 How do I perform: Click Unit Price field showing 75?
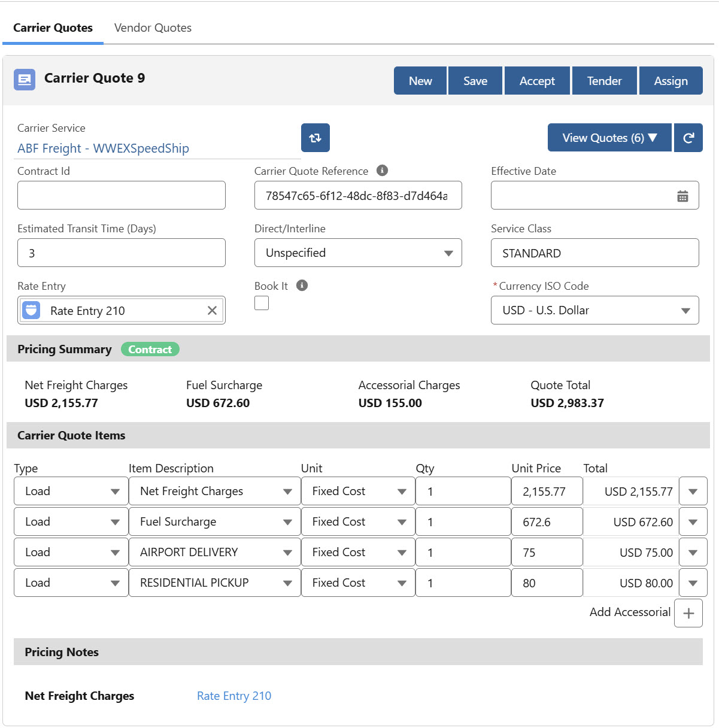tap(547, 553)
